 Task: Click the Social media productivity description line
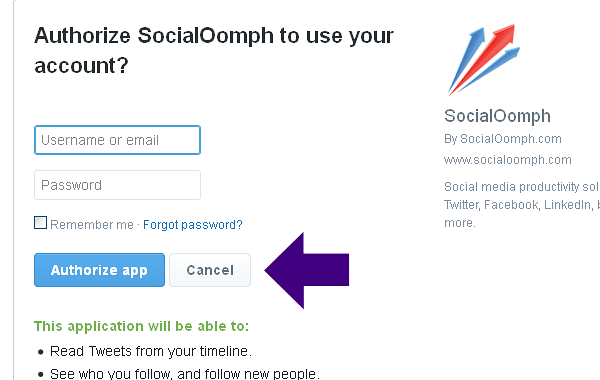(x=522, y=187)
